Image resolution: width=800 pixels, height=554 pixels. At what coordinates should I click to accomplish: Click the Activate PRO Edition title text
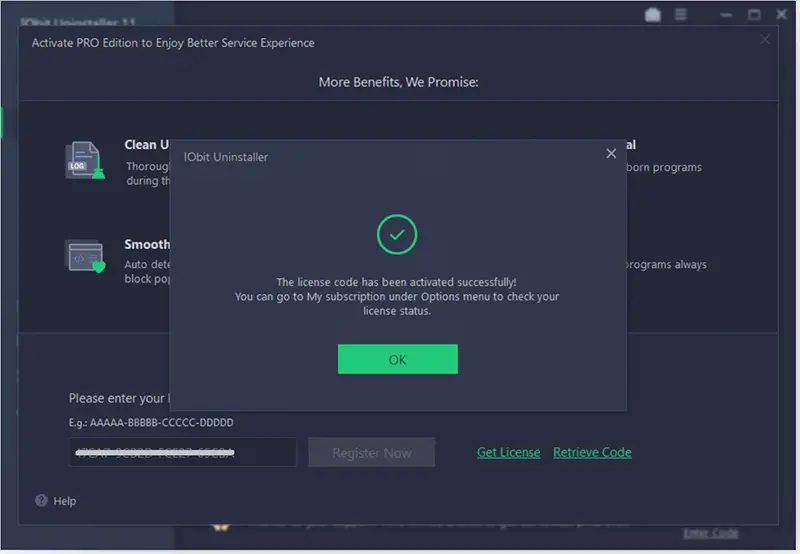pyautogui.click(x=173, y=43)
